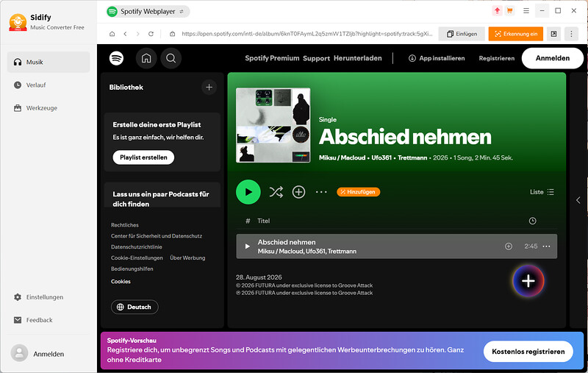Click the Sidify app logo
Image resolution: width=588 pixels, height=373 pixels.
[18, 22]
